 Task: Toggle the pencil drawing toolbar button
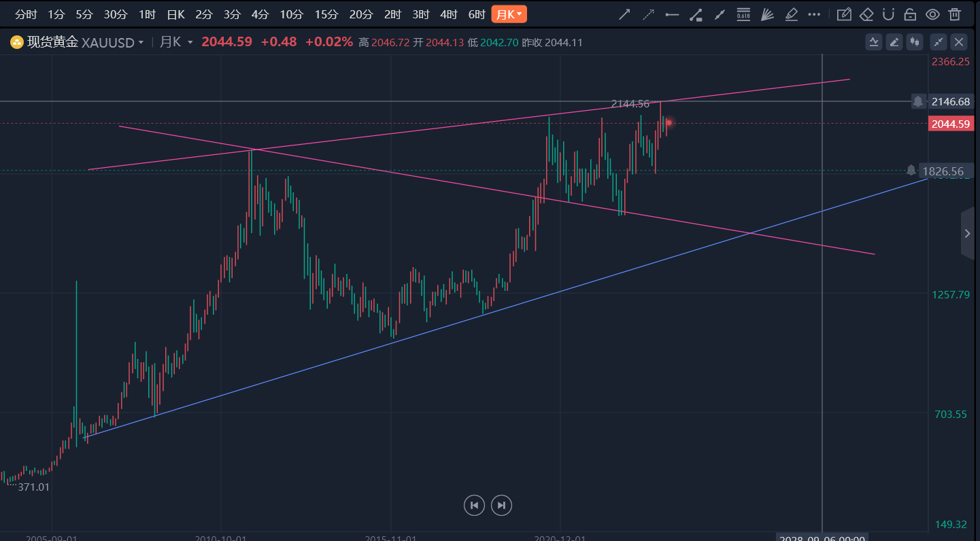(894, 42)
